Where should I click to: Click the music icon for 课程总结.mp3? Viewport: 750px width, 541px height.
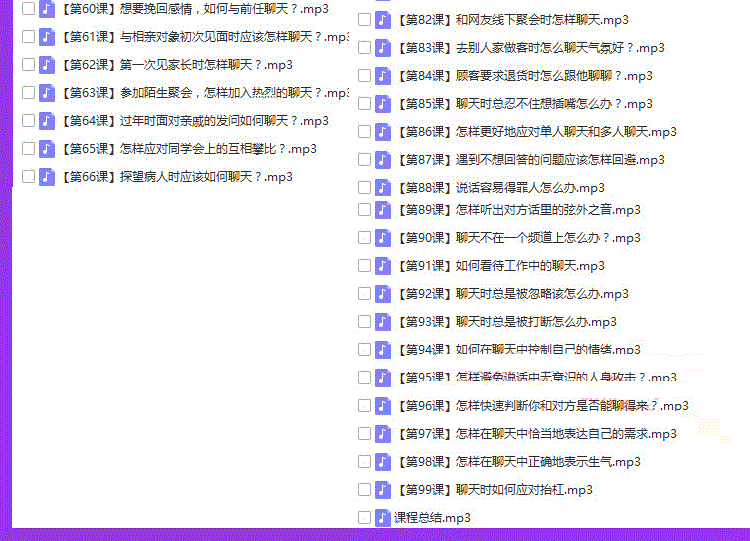click(x=383, y=517)
